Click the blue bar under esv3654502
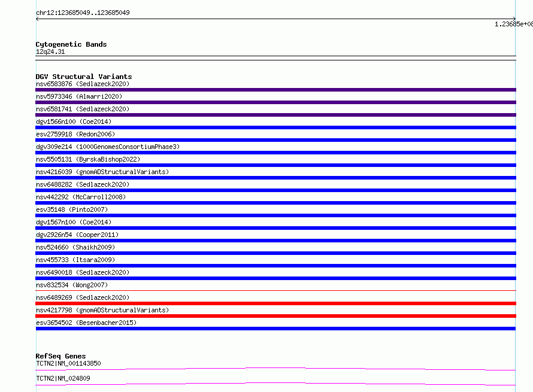Viewport: 533px width, 392px height. tap(275, 329)
